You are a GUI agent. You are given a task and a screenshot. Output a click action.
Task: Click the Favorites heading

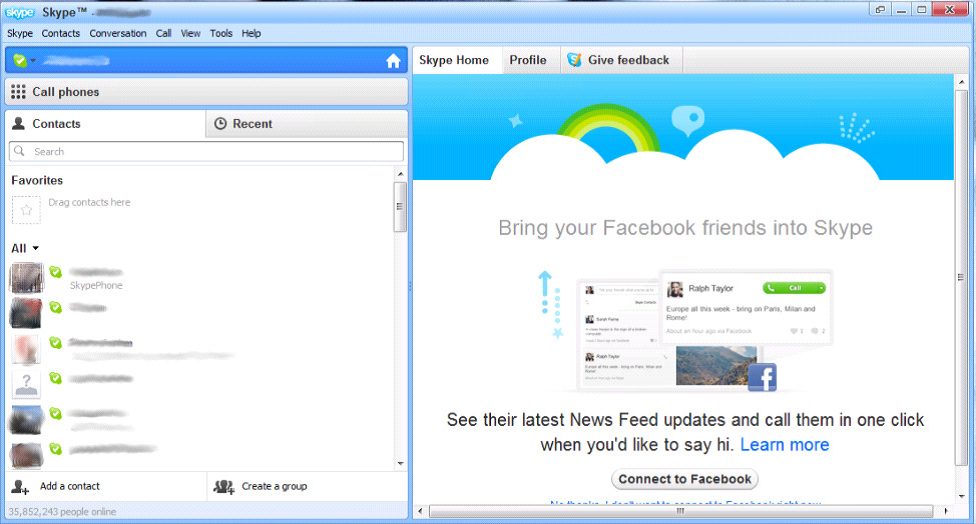37,180
